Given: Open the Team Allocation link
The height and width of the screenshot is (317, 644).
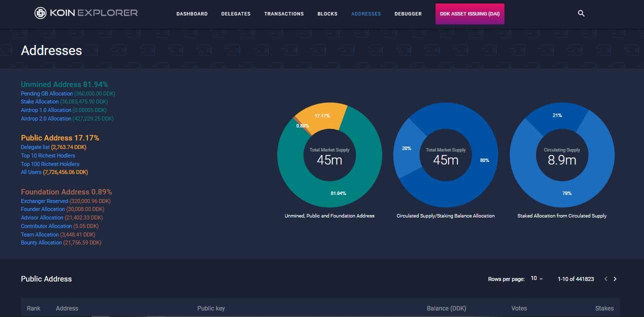Looking at the screenshot, I should [x=40, y=234].
